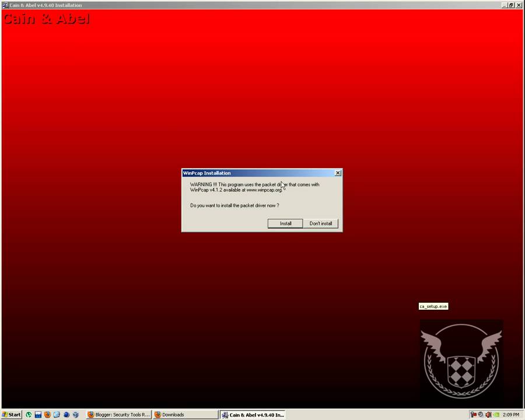Click the Cain & Abel installer title bar icon
The height and width of the screenshot is (420, 525).
[5, 5]
